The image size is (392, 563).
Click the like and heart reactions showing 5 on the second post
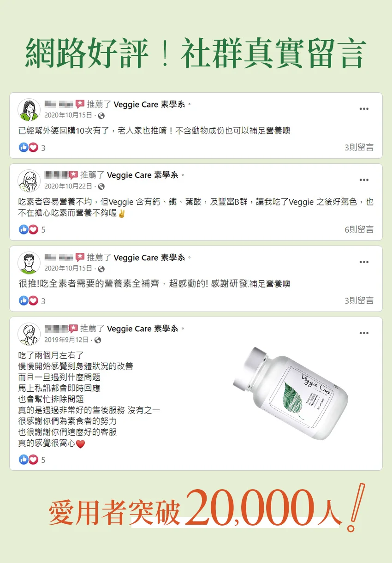click(x=32, y=229)
